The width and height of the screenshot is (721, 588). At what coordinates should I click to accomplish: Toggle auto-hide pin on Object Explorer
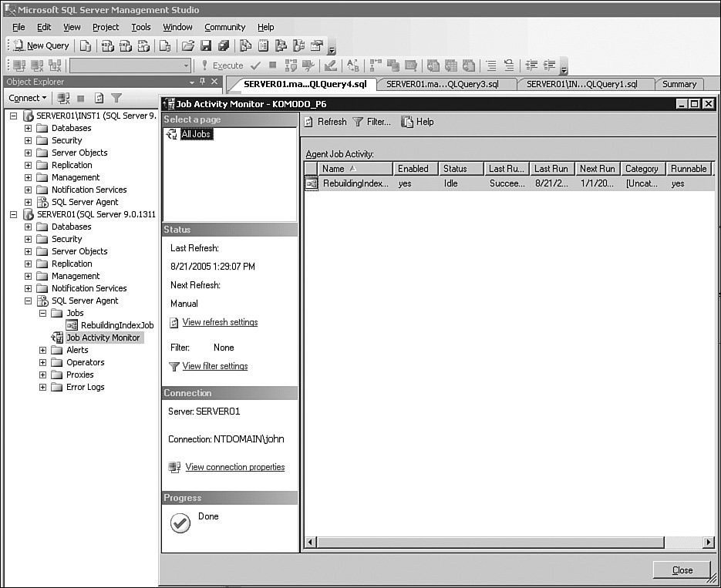[x=202, y=82]
